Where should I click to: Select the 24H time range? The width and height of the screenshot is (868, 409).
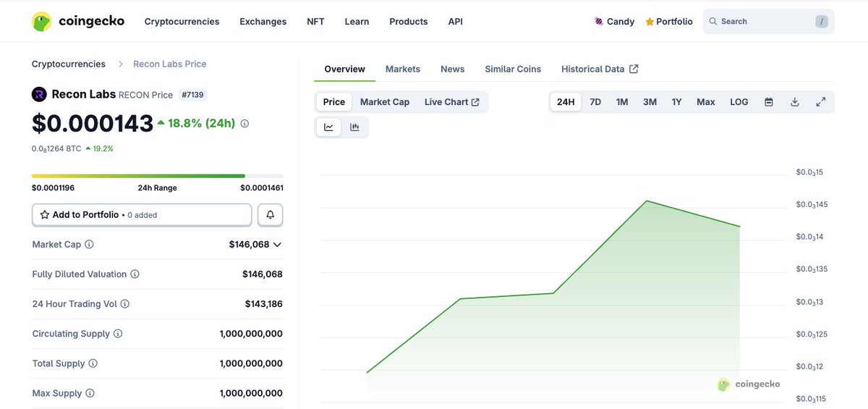tap(566, 102)
